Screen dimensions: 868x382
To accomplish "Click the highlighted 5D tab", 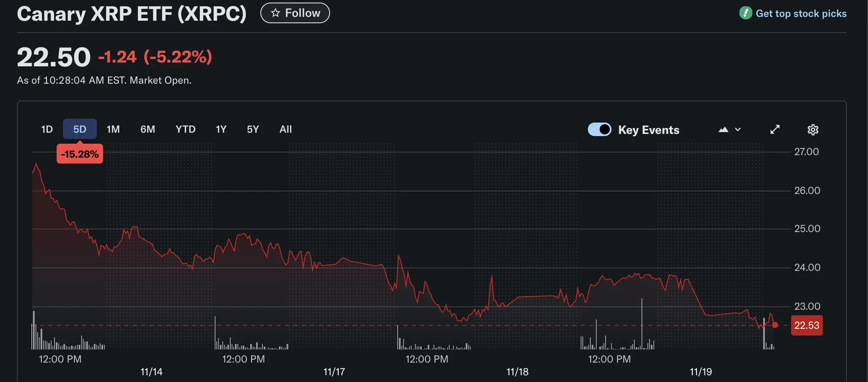I will (79, 129).
